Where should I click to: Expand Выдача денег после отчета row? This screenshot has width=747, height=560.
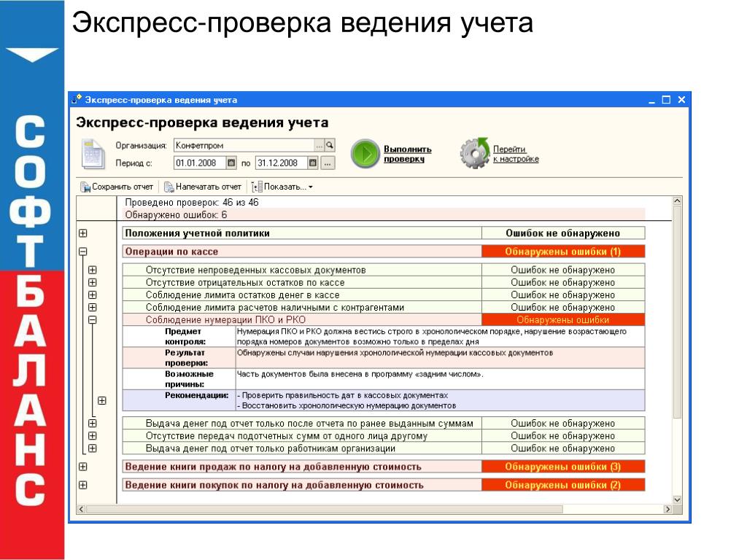tap(93, 424)
